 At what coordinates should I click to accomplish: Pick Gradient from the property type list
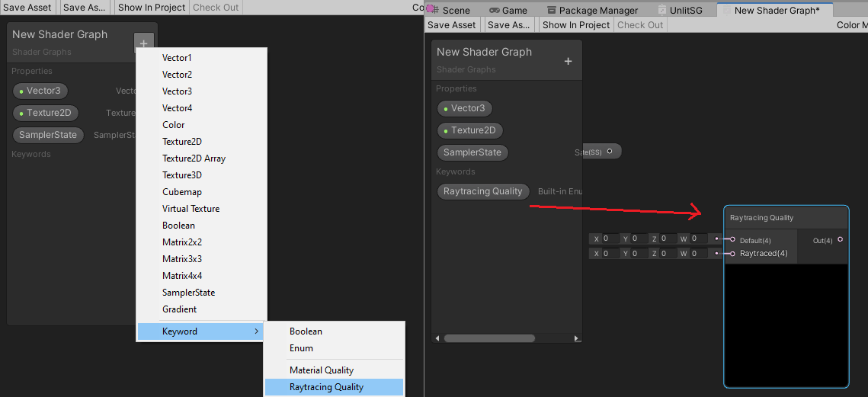point(179,309)
